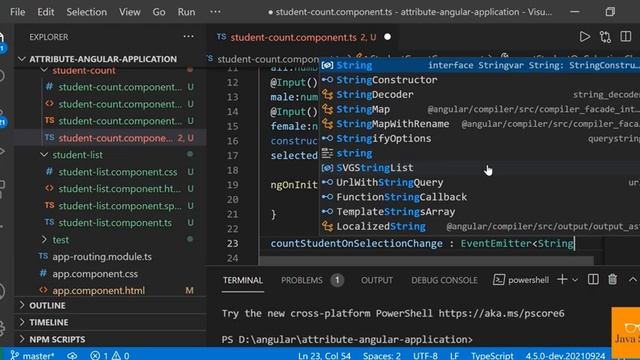Open the Selection menu
Screen dimensions: 640x360
[87, 12]
